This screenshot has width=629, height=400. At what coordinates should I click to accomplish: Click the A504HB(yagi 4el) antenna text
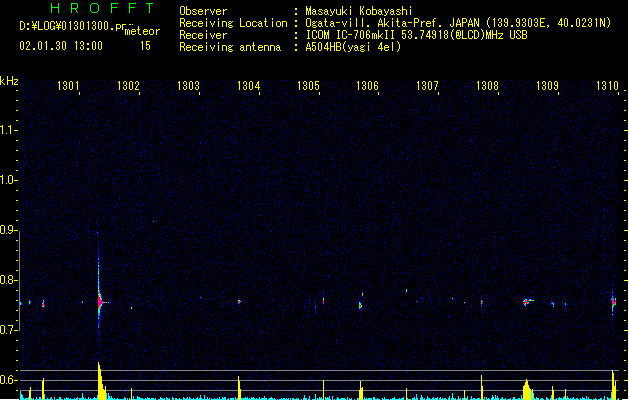click(353, 47)
